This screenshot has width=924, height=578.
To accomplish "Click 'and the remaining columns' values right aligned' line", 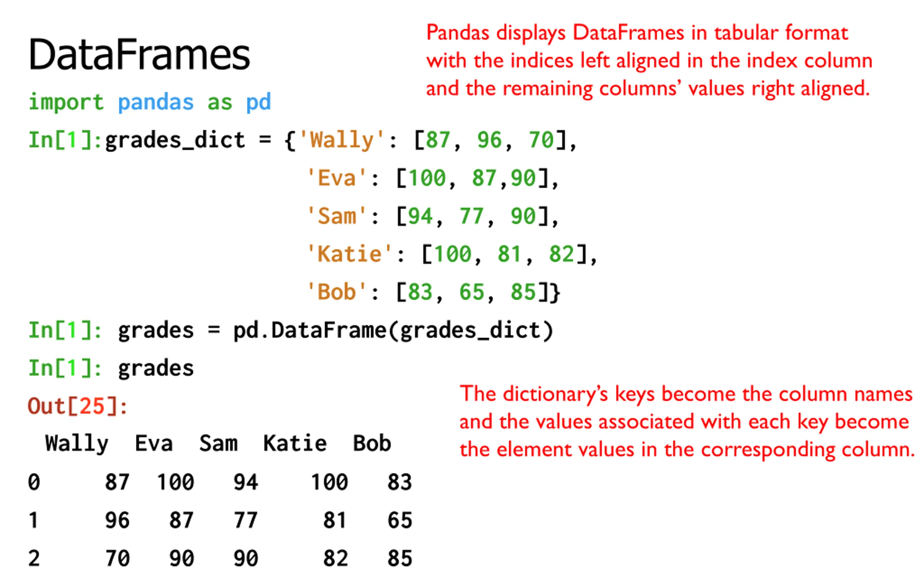I will coord(648,89).
